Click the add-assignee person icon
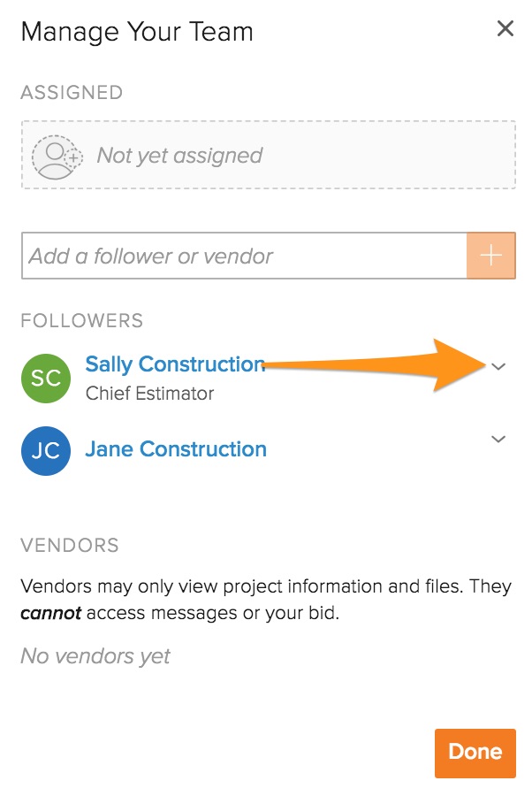This screenshot has height=796, width=532. (x=56, y=156)
